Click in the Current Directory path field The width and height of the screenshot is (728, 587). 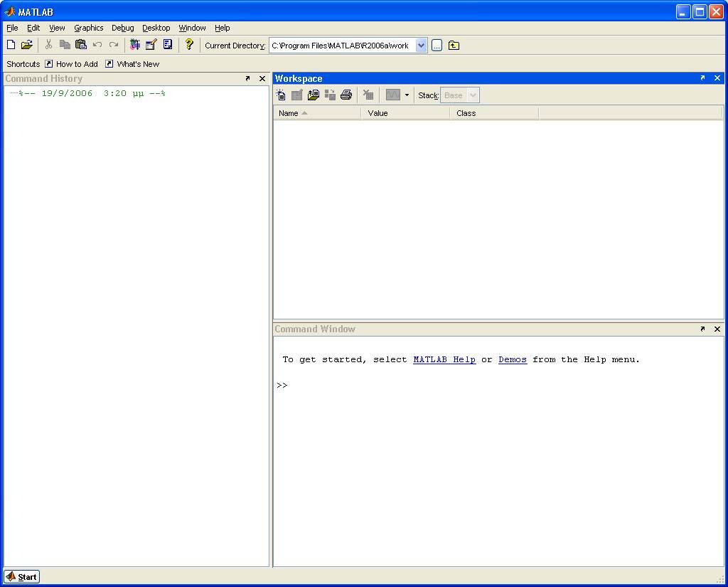(x=343, y=46)
